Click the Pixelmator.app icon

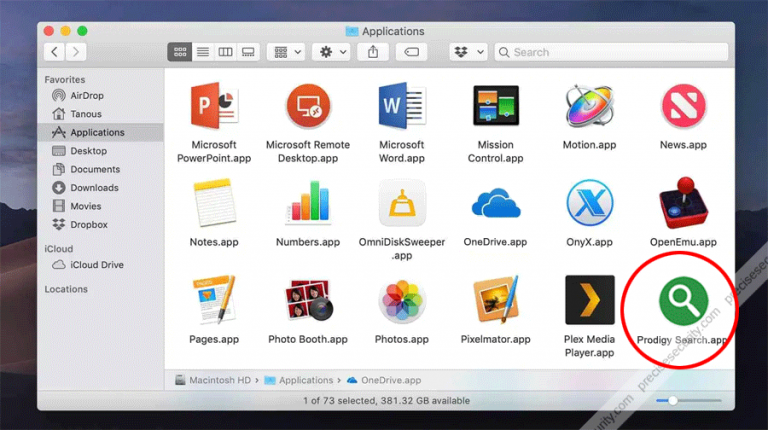point(496,300)
